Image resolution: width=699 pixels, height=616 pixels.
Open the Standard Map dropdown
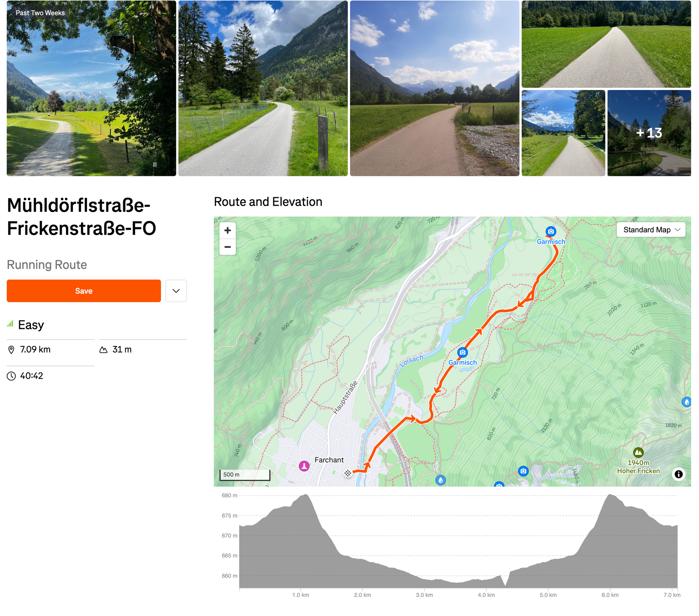pos(651,230)
